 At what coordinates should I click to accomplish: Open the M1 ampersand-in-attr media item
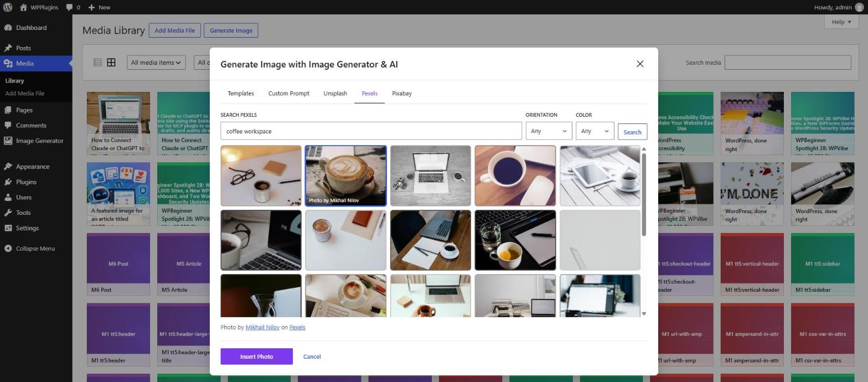(752, 334)
